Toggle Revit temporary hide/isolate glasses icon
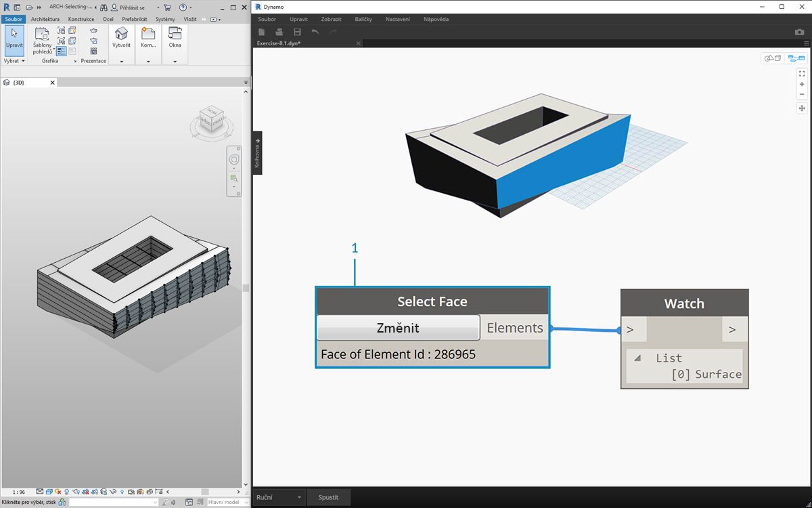The height and width of the screenshot is (508, 812). tap(113, 492)
